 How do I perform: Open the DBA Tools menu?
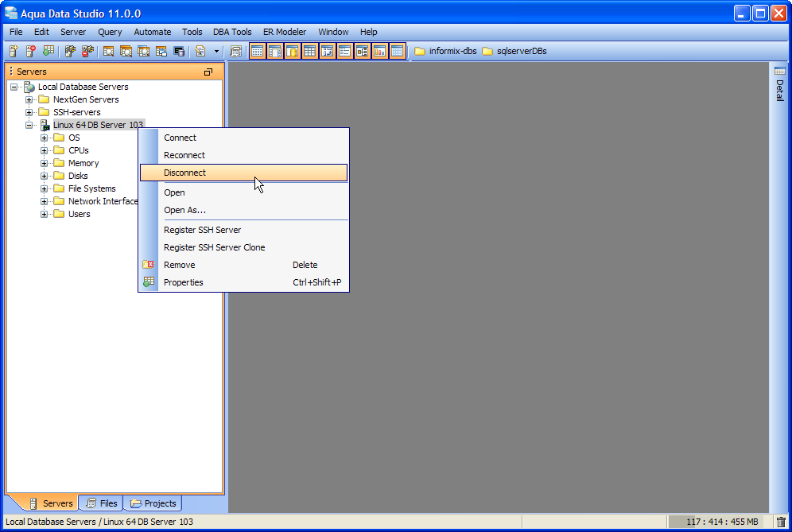click(x=232, y=32)
